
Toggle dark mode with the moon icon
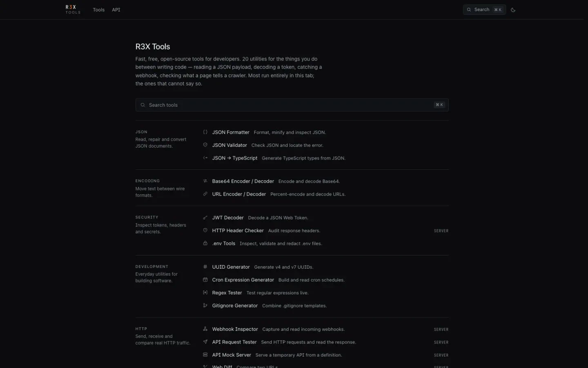(x=513, y=10)
